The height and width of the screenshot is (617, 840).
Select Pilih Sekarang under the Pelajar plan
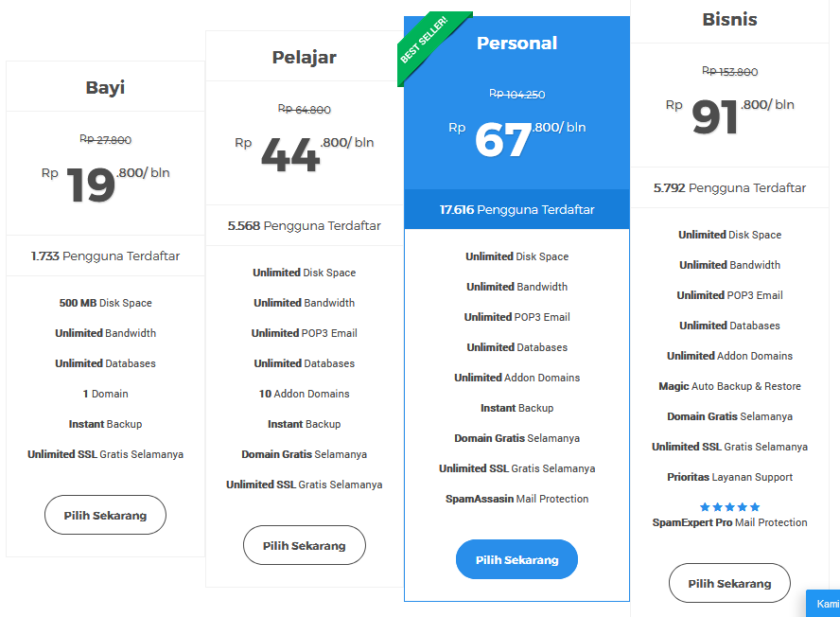tap(305, 546)
